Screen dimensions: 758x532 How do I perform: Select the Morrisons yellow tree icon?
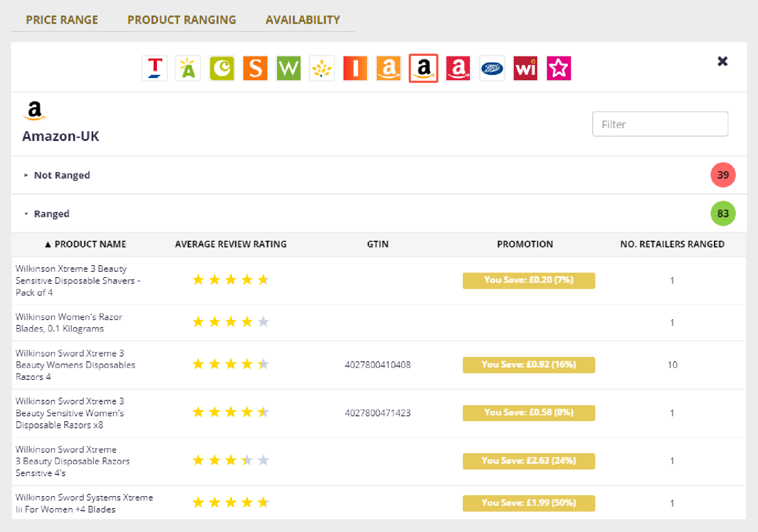click(322, 68)
